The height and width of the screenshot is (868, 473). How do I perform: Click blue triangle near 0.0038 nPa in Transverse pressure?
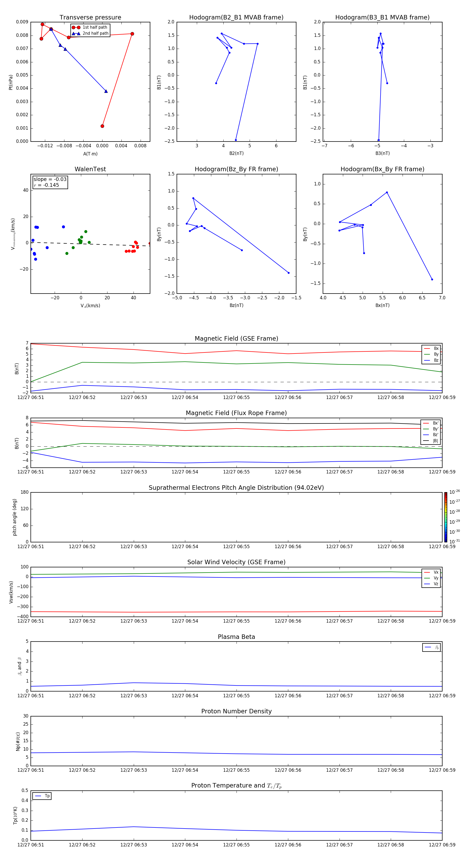106,91
